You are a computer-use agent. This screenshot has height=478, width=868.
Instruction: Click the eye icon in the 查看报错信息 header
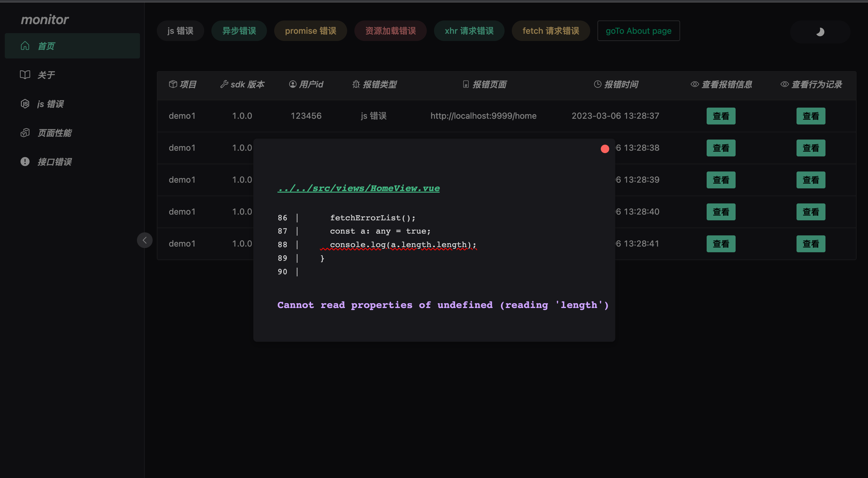(x=695, y=84)
